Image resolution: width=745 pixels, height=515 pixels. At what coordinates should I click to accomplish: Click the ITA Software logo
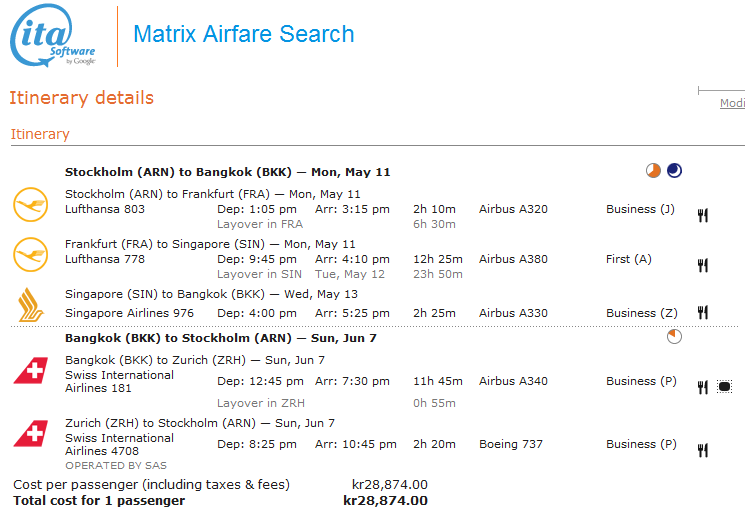53,37
